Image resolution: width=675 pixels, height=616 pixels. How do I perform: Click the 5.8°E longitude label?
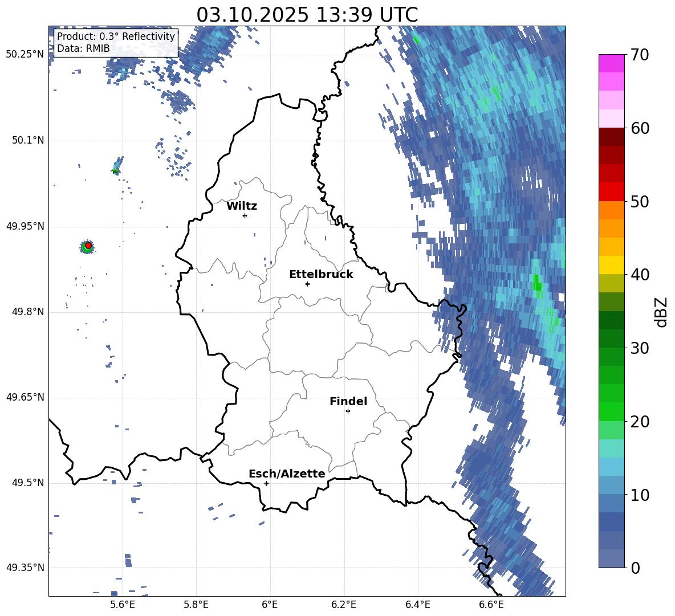tap(196, 605)
